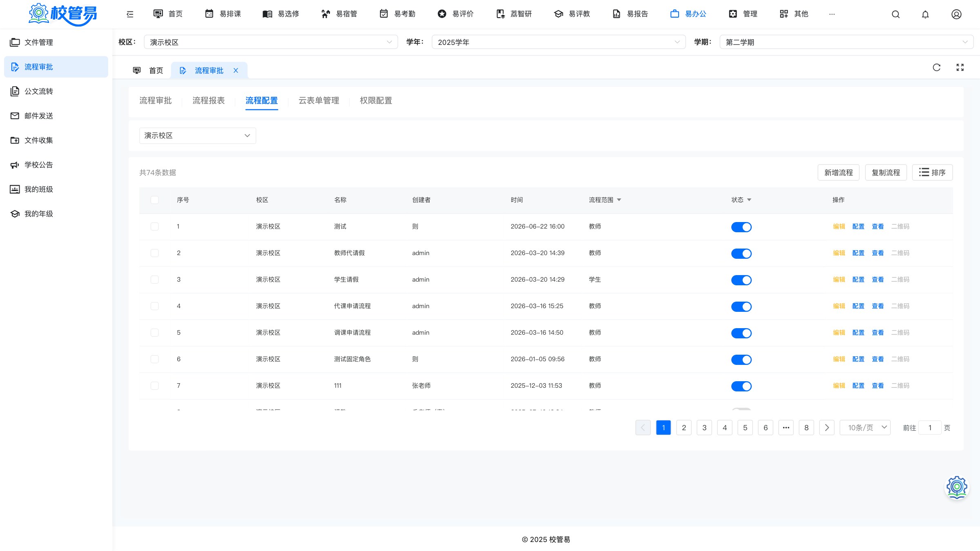
Task: Check the row for 教师代请假
Action: pyautogui.click(x=154, y=253)
